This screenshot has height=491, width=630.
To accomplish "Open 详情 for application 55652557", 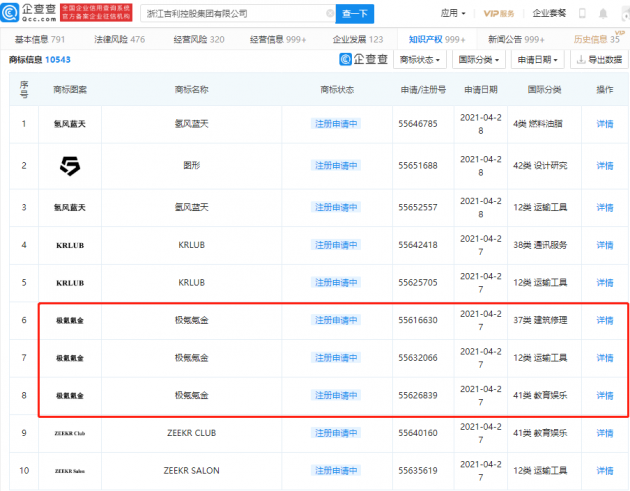I will [x=604, y=207].
